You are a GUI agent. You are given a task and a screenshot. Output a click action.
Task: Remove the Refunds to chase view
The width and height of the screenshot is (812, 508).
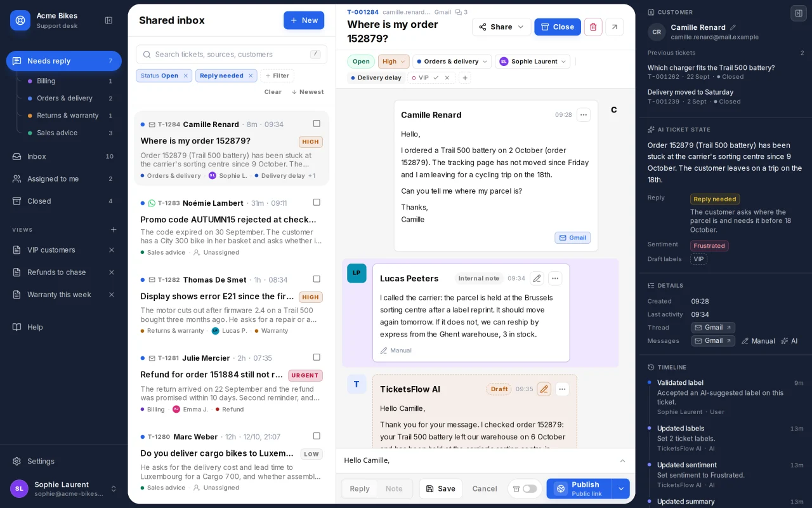pos(112,272)
